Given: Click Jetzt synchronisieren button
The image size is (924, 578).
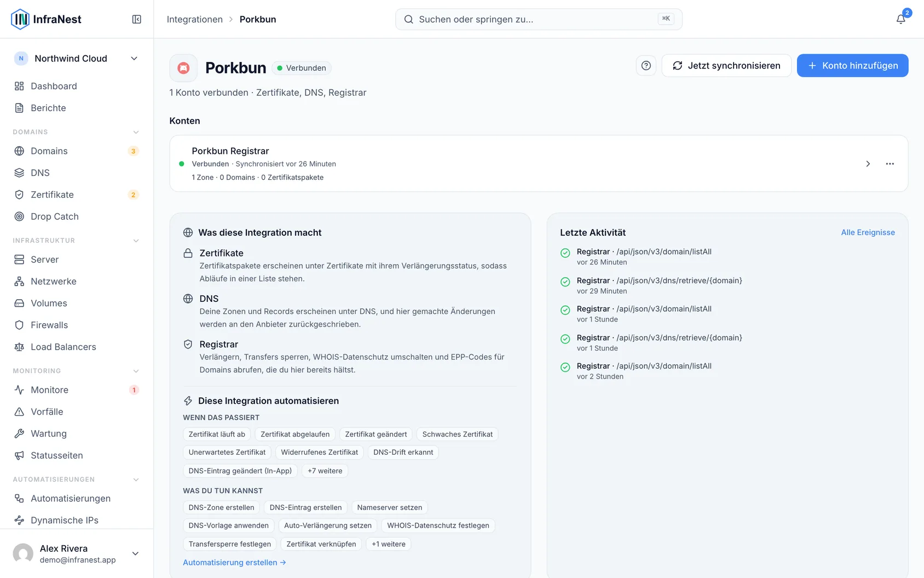Looking at the screenshot, I should point(726,66).
